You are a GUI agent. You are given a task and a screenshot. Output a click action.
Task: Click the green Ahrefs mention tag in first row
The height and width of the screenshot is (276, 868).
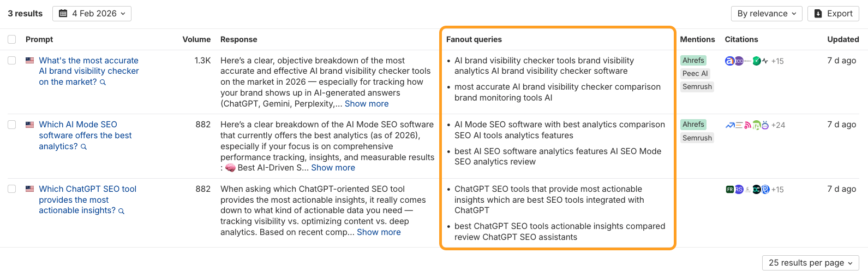(x=693, y=61)
